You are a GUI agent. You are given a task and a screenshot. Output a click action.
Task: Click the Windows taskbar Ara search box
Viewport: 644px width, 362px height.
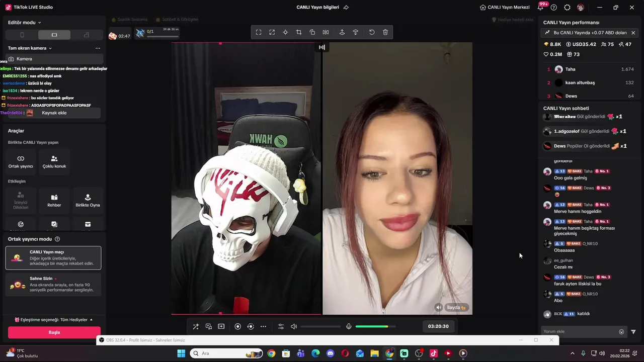tap(226, 353)
